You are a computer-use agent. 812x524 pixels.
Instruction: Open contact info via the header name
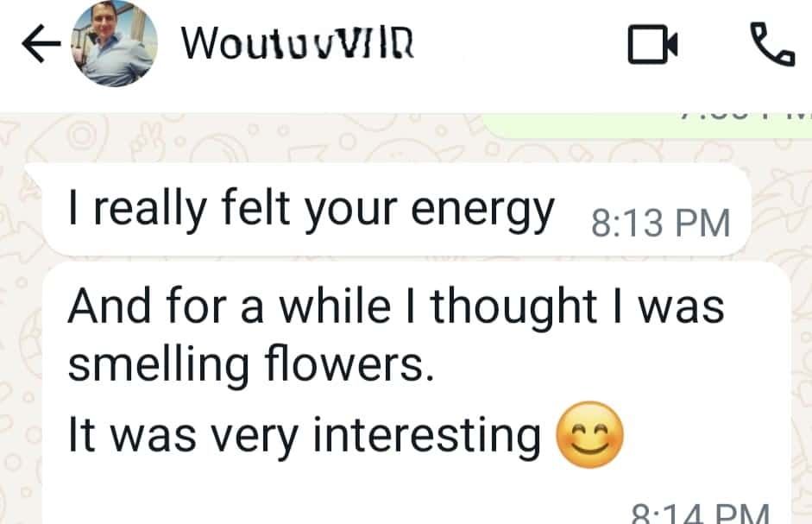coord(298,43)
